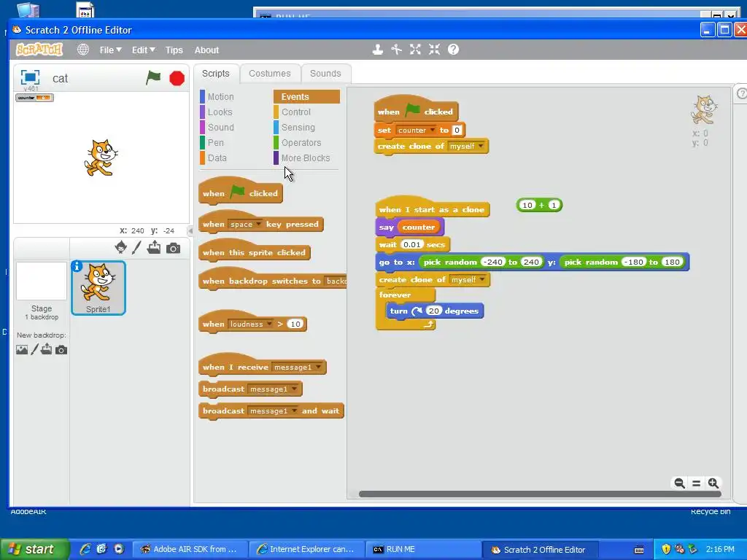Paint a new backdrop
747x560 pixels.
click(34, 350)
